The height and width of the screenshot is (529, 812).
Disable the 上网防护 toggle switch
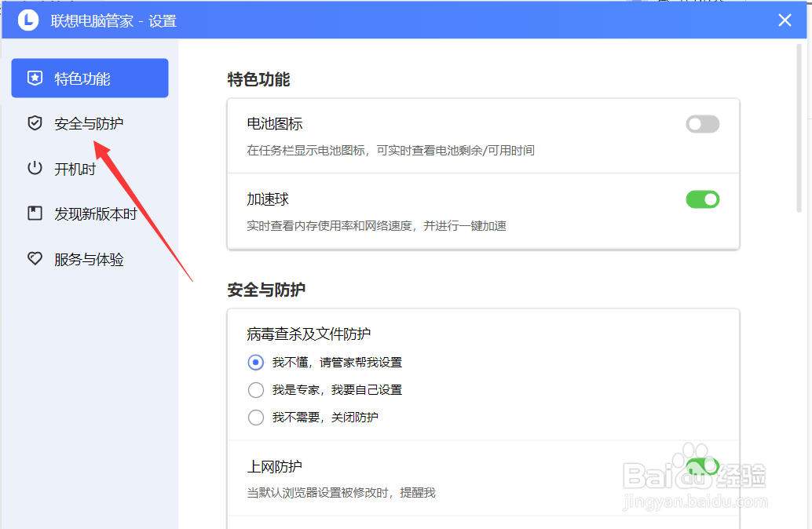coord(702,466)
